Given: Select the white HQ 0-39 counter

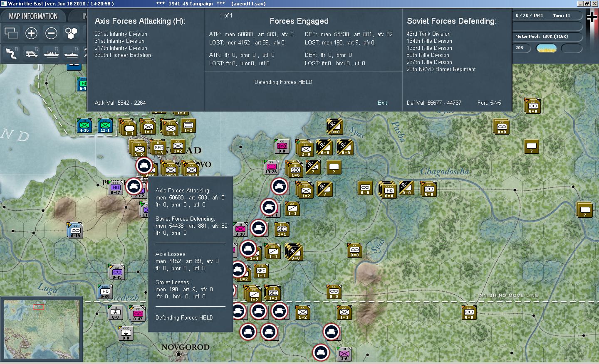Looking at the screenshot, I should (x=105, y=292).
